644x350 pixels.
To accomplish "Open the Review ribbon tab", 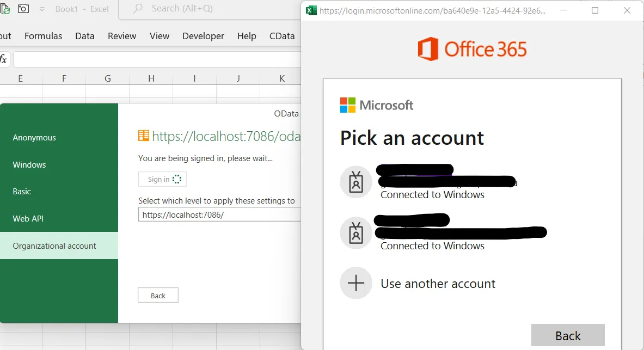I will point(122,36).
